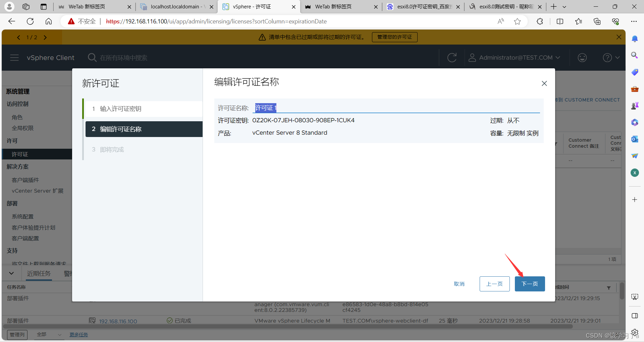Switch to the first WeTab 新标签页 tab
644x342 pixels.
pyautogui.click(x=95, y=7)
